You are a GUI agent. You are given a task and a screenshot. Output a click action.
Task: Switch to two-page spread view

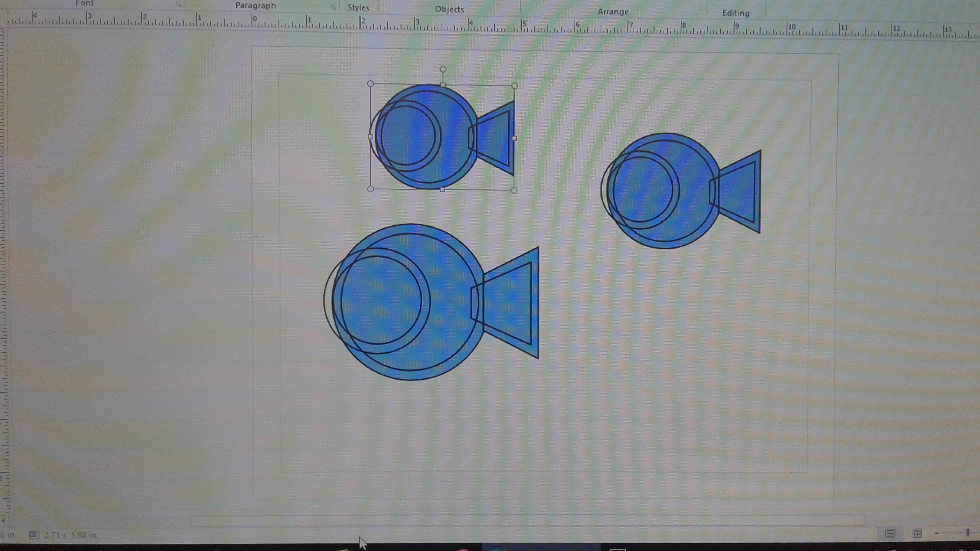tap(917, 533)
